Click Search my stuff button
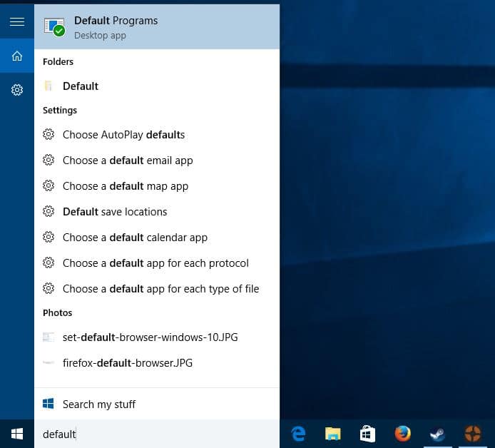 tap(99, 404)
